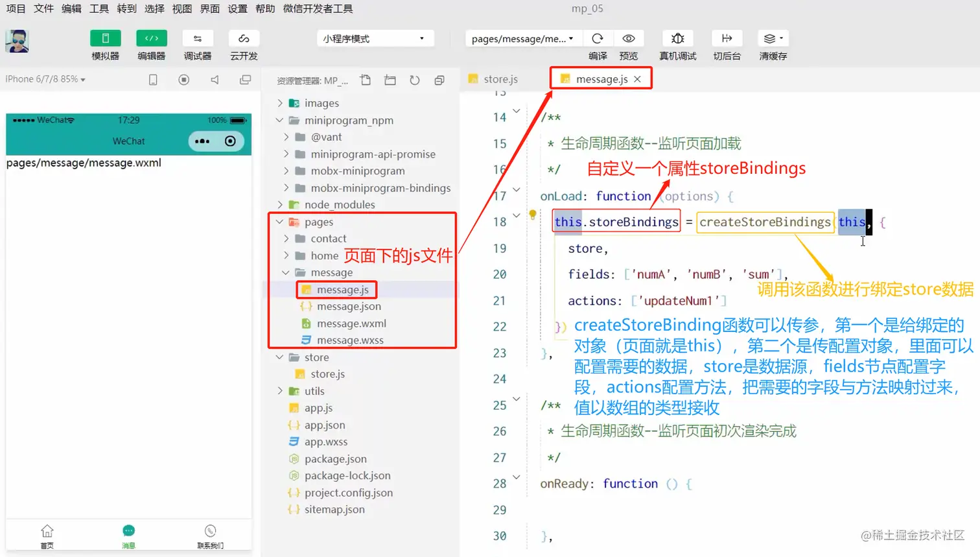Tap the mini program capsule more-options dots
Viewport: 980px width, 557px height.
pos(202,141)
